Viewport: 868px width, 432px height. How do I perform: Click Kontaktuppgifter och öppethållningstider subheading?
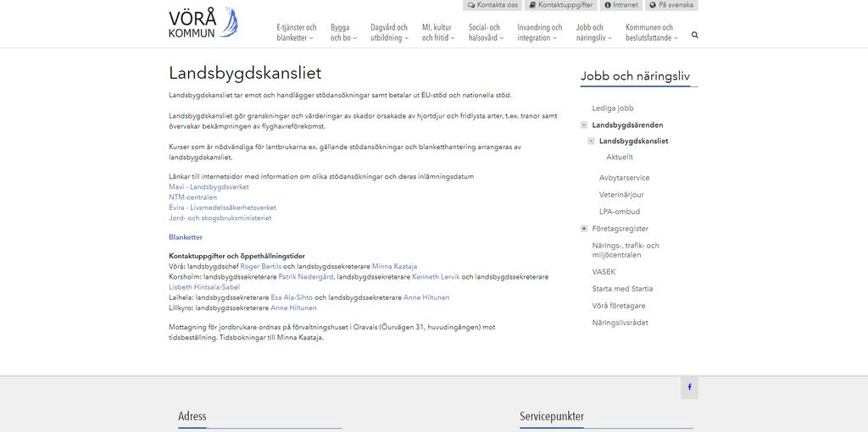237,256
